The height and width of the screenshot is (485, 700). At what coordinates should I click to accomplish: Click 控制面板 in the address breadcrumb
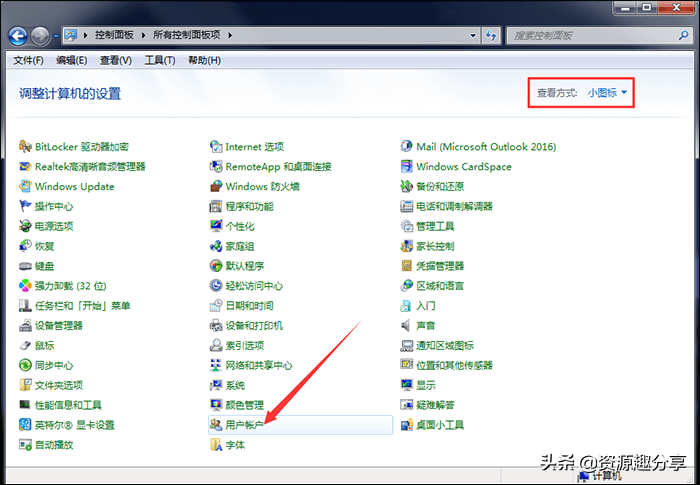click(x=114, y=35)
